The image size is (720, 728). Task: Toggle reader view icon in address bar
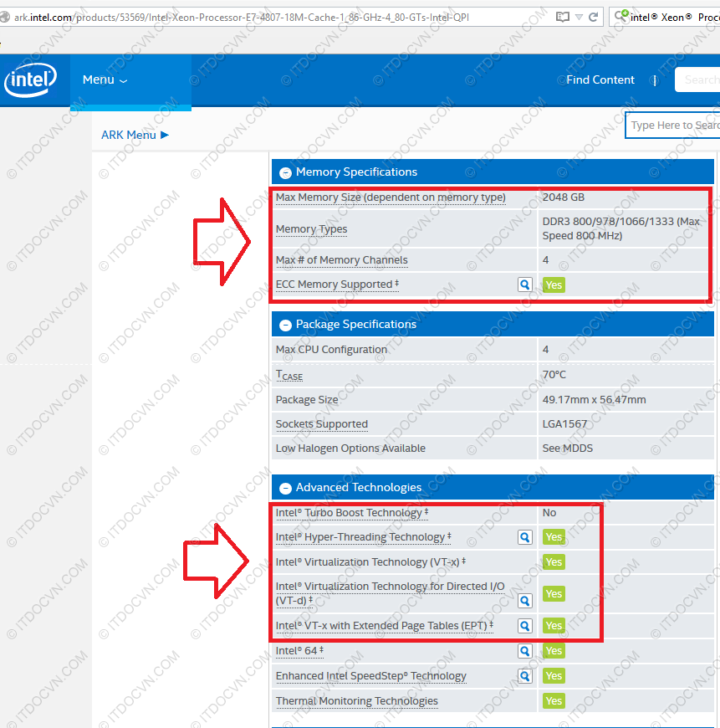point(563,17)
